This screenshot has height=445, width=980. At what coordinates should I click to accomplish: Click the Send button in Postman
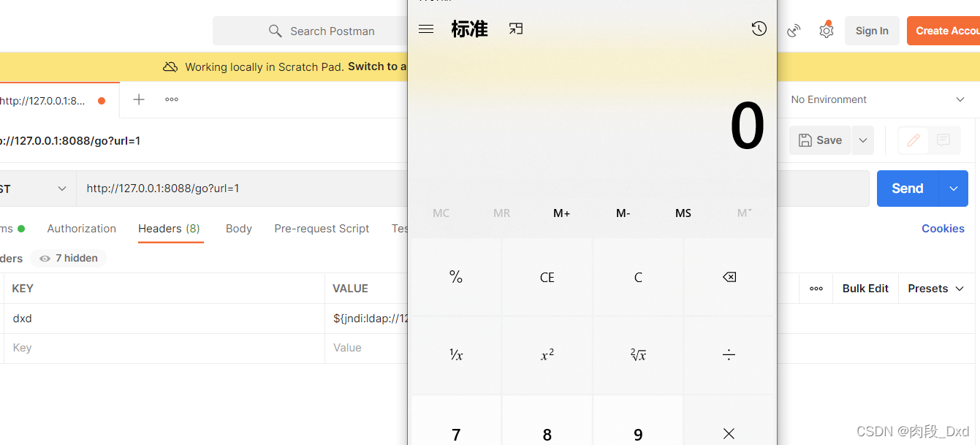click(x=908, y=189)
